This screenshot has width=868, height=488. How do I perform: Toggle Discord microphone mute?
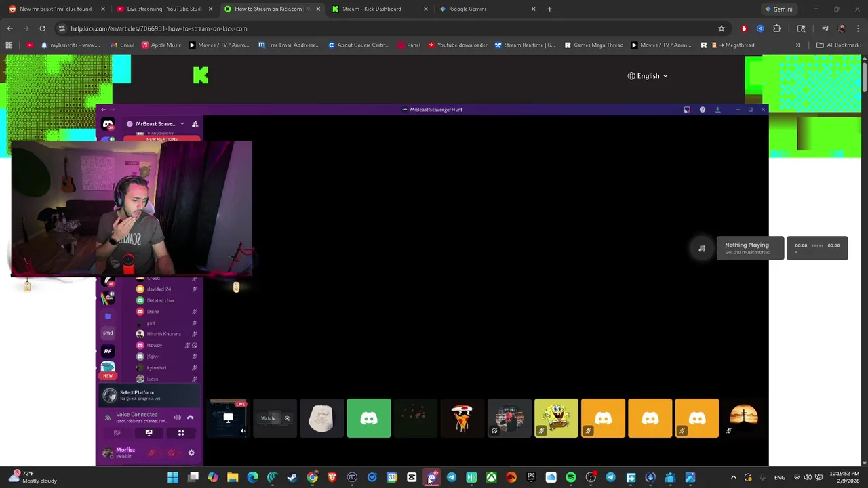pos(151,453)
